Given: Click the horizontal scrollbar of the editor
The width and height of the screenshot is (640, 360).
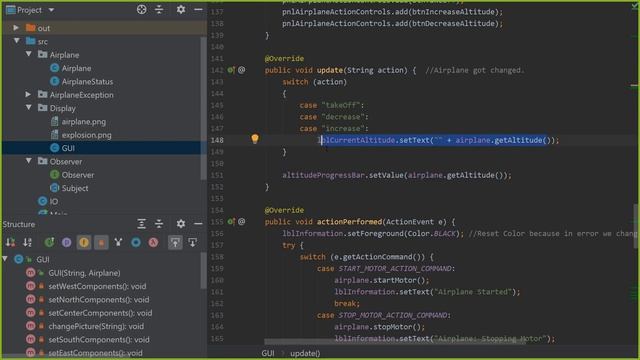Looking at the screenshot, I should pos(395,341).
